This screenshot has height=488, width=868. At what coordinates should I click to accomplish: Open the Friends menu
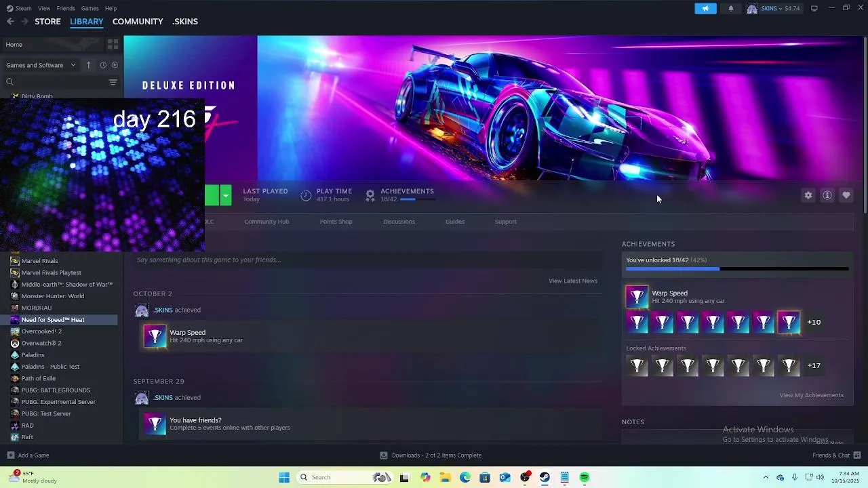click(66, 8)
